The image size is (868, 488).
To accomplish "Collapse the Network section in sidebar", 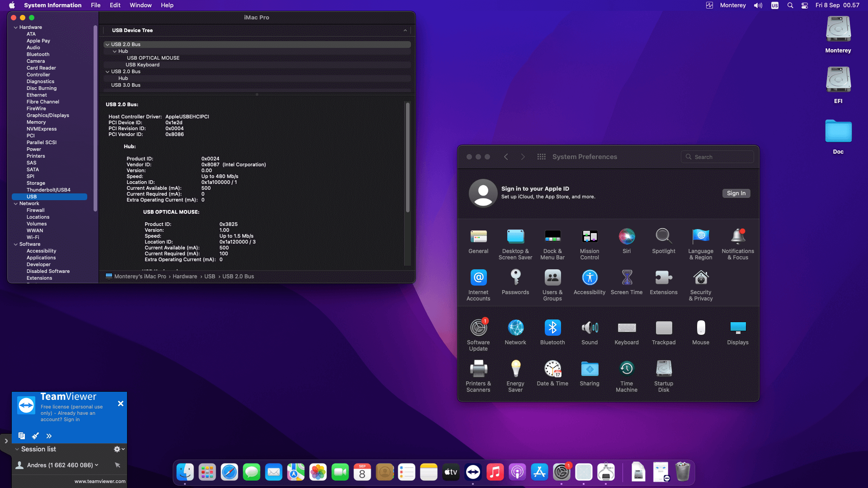I will coord(16,204).
